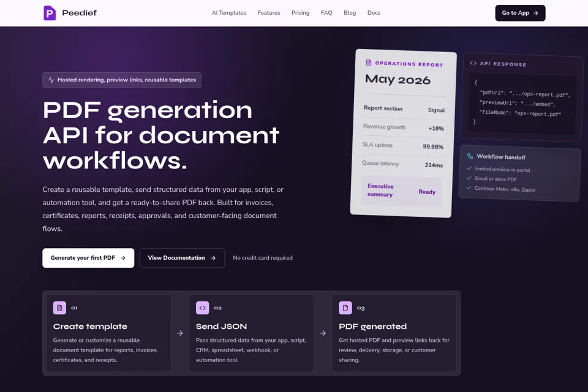Click the SLA uptime row label
This screenshot has width=588, height=392.
pos(377,145)
